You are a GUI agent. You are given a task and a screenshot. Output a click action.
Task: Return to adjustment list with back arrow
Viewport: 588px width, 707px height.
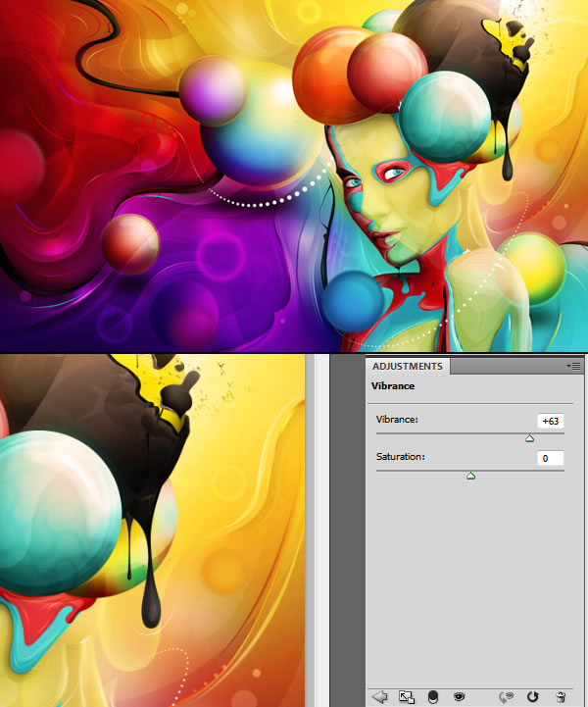pos(380,696)
